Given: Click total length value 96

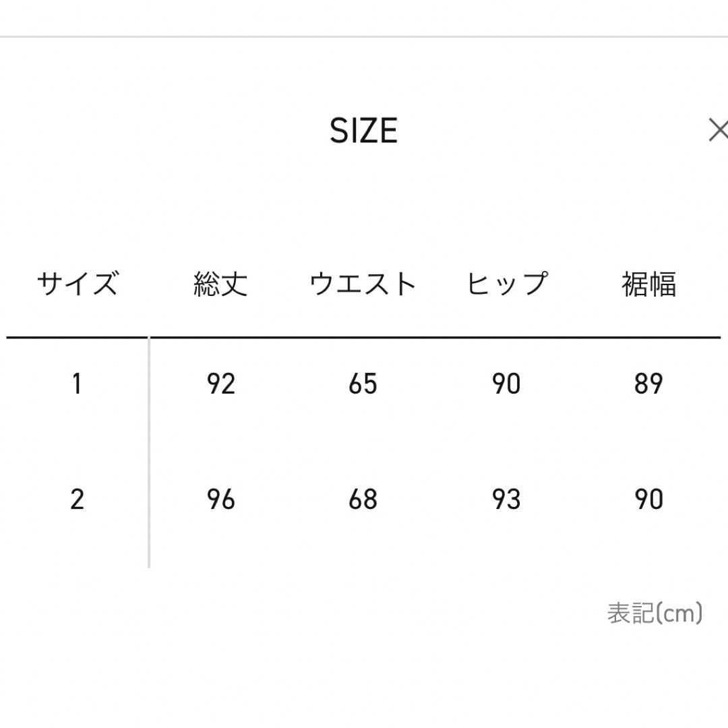Looking at the screenshot, I should [x=221, y=499].
